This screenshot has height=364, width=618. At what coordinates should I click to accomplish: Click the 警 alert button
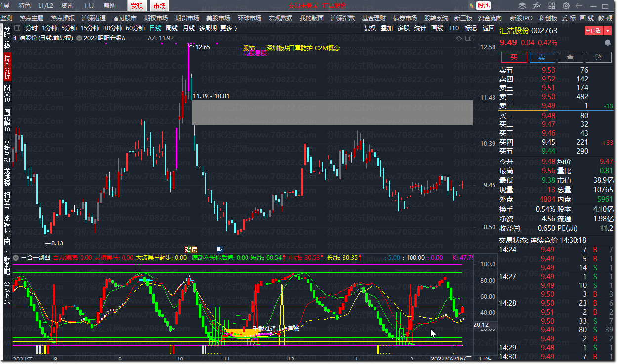[x=598, y=57]
